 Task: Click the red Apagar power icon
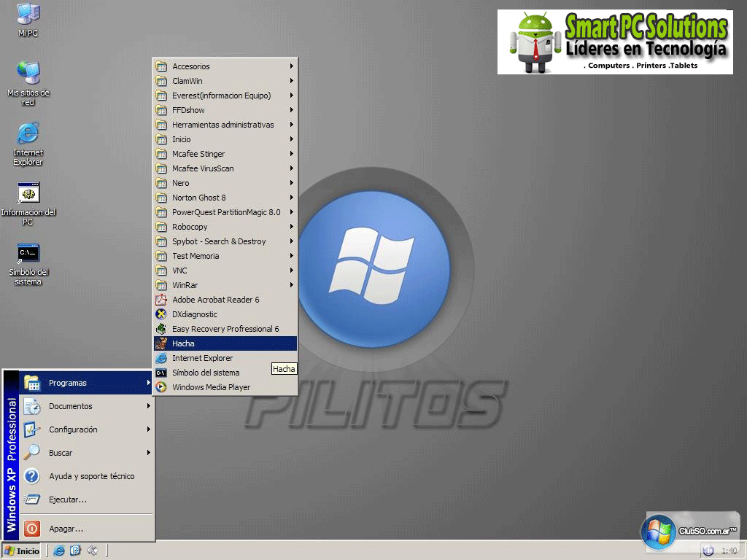[x=32, y=528]
